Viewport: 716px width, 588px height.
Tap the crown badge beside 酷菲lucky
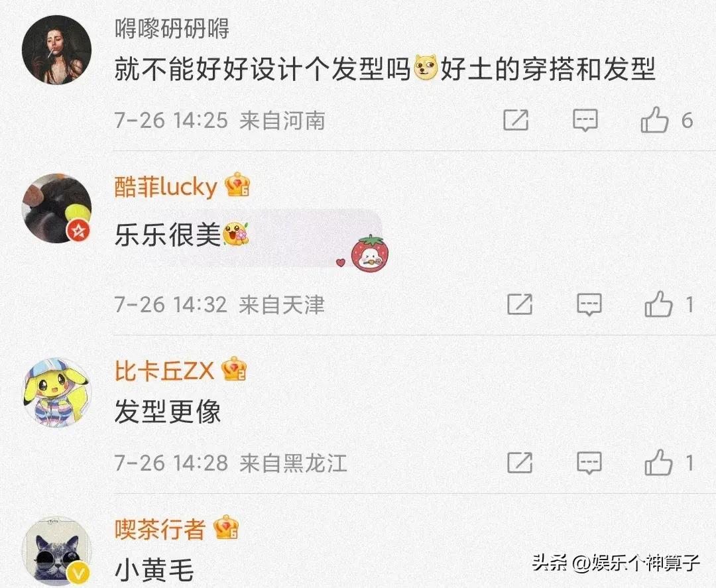click(x=237, y=184)
